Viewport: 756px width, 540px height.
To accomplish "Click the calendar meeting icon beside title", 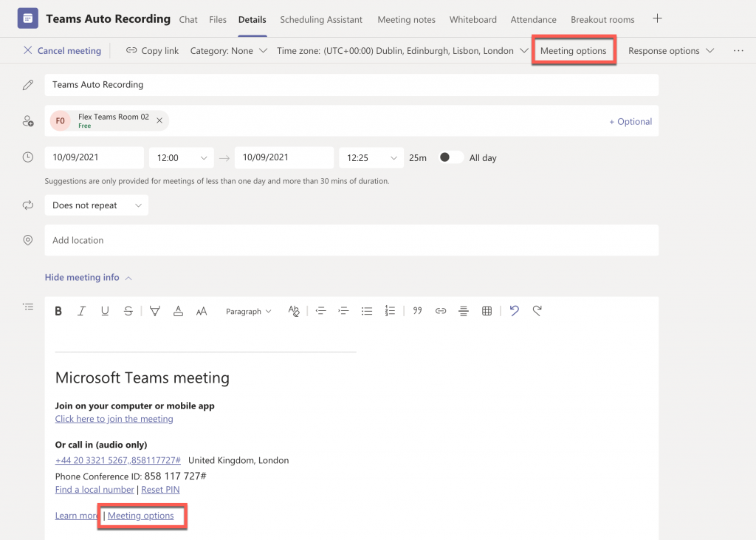I will (28, 18).
